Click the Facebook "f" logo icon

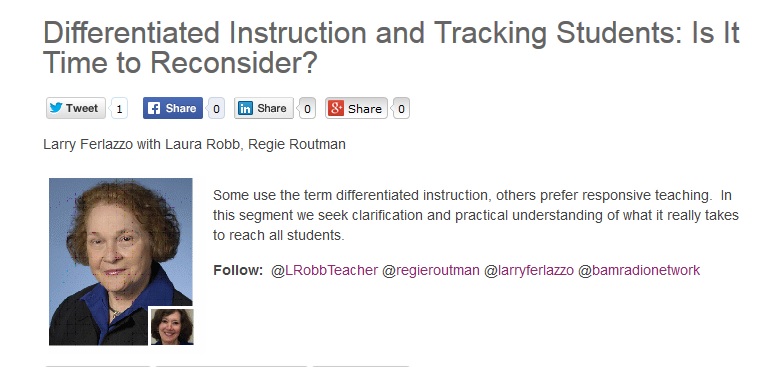point(153,108)
